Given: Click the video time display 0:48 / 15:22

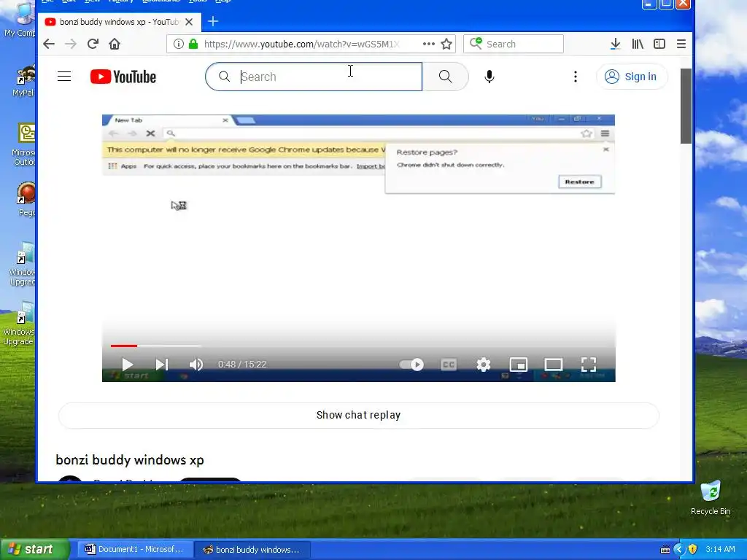Looking at the screenshot, I should [242, 365].
